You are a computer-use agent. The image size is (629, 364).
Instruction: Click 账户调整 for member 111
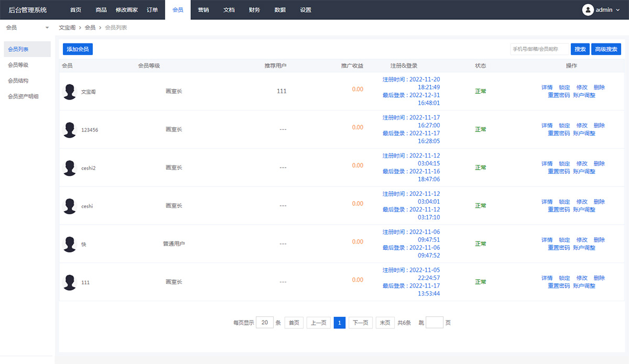tap(584, 286)
